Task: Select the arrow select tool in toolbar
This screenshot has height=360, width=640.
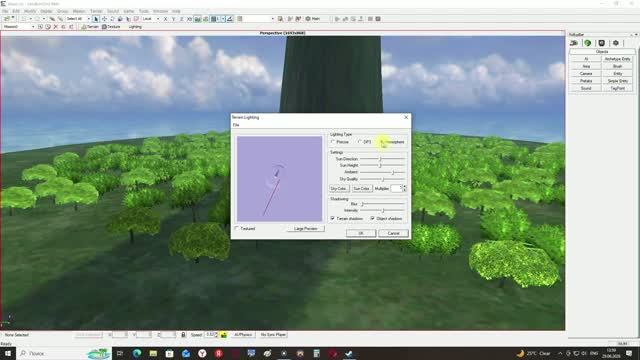Action: (x=96, y=19)
